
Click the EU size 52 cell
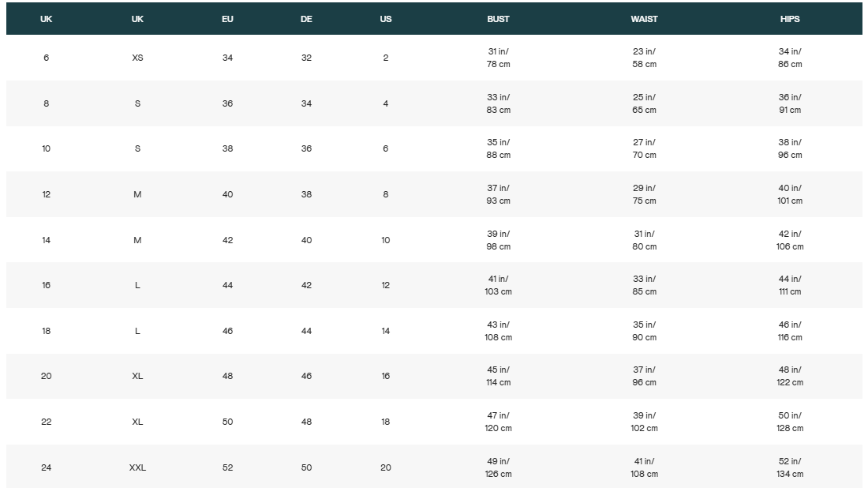pos(227,467)
